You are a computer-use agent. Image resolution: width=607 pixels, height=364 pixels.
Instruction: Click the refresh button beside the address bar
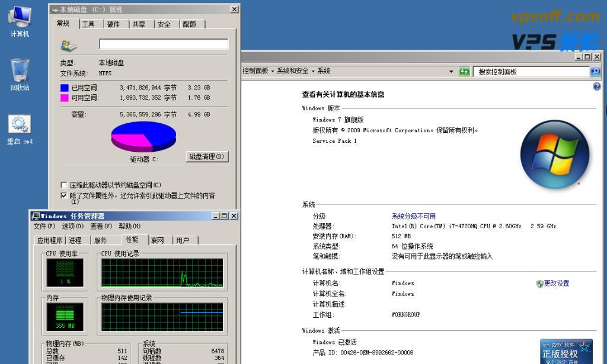464,72
